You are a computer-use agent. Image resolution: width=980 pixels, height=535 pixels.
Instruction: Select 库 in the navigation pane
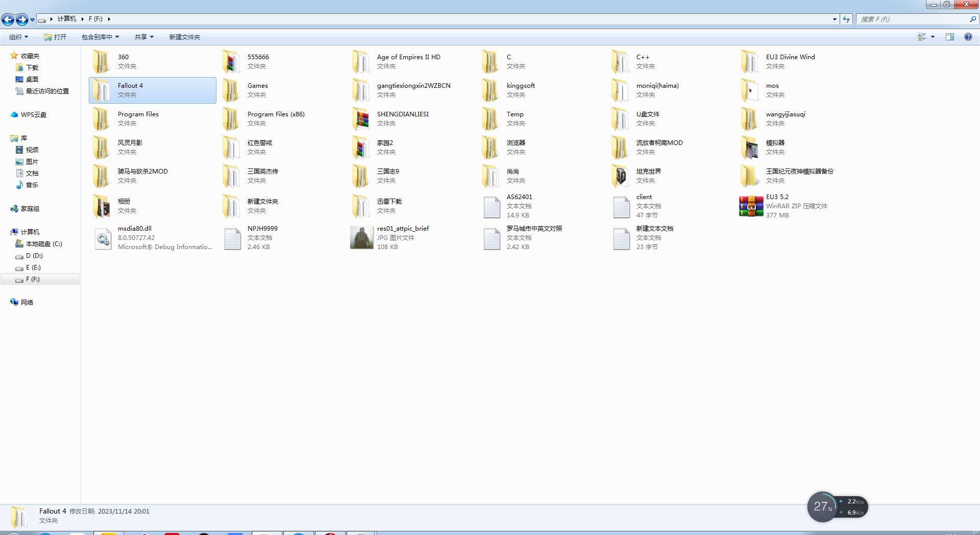tap(24, 138)
